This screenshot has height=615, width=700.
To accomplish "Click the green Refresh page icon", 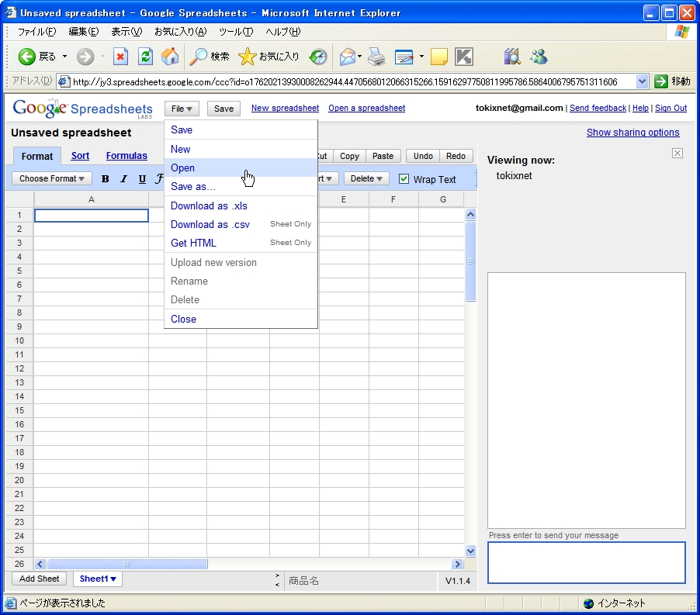I will click(x=146, y=57).
